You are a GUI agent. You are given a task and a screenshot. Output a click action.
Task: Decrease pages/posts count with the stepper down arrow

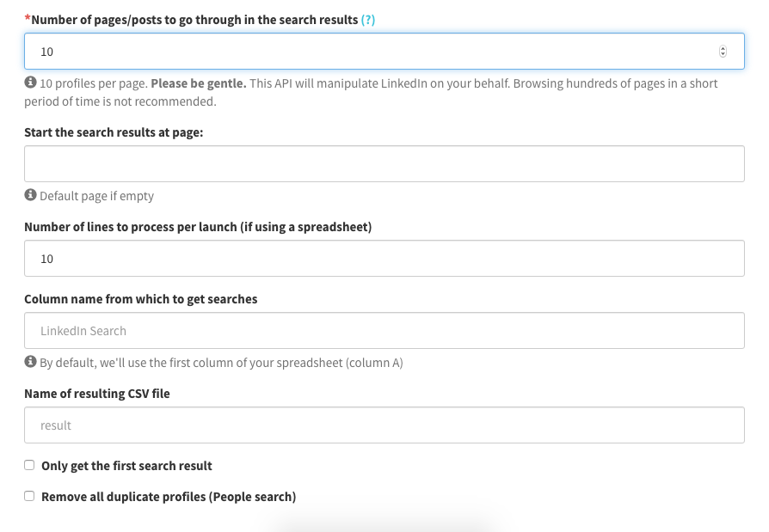(x=723, y=55)
